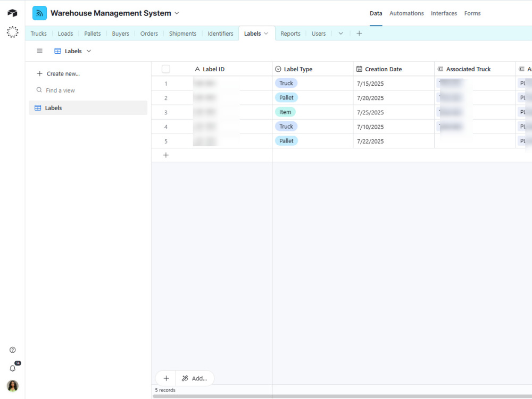Click the Associated Truck linked-record icon
Image resolution: width=532 pixels, height=399 pixels.
[x=440, y=69]
